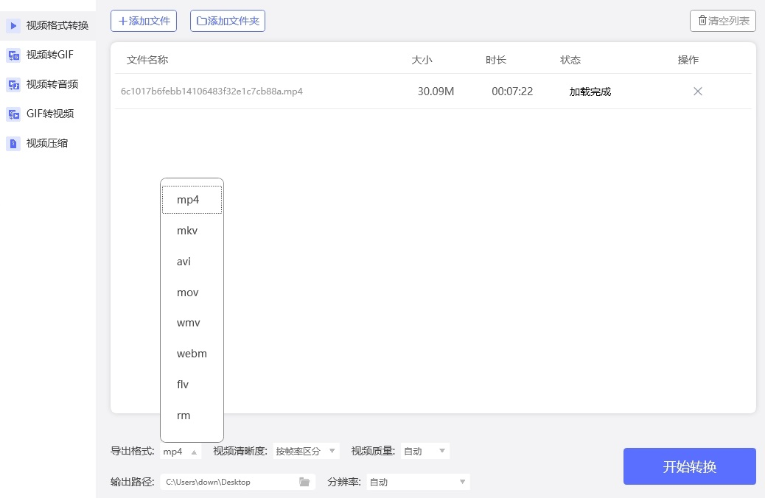Choose avi from format list
Viewport: 765px width, 498px height.
click(x=192, y=261)
